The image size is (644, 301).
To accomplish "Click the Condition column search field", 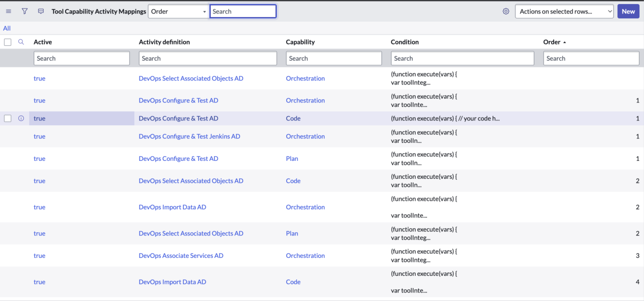I will (x=462, y=58).
